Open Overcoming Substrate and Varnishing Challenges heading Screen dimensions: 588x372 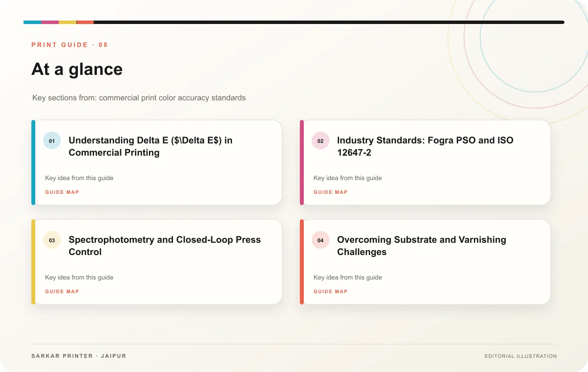click(421, 246)
